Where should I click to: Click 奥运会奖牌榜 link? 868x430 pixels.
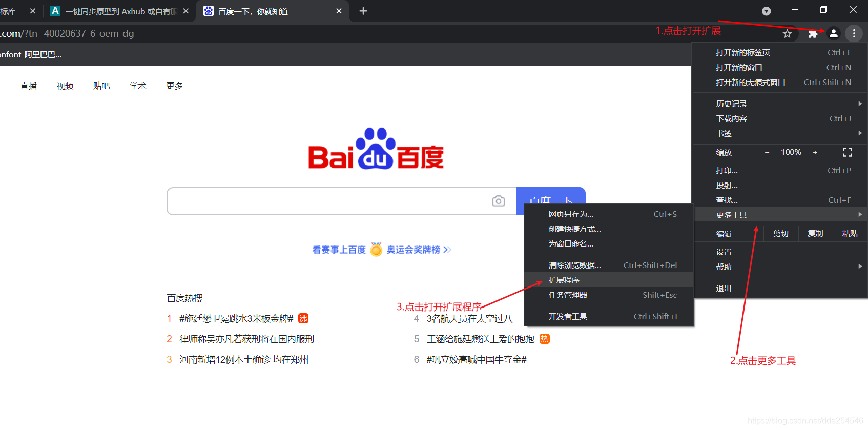[x=414, y=250]
